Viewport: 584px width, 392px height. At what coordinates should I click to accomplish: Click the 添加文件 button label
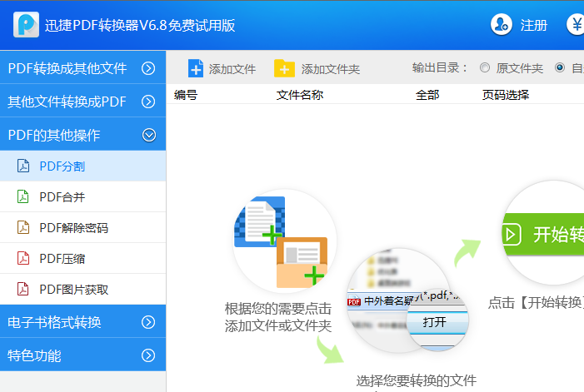tap(232, 69)
